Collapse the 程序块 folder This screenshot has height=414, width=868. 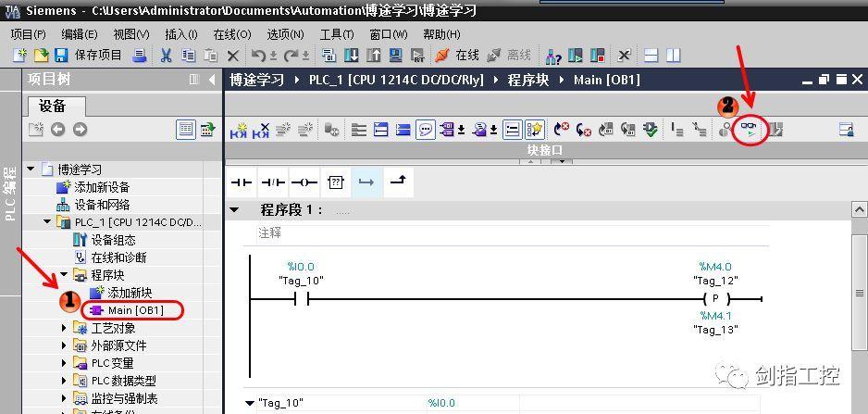pyautogui.click(x=64, y=275)
